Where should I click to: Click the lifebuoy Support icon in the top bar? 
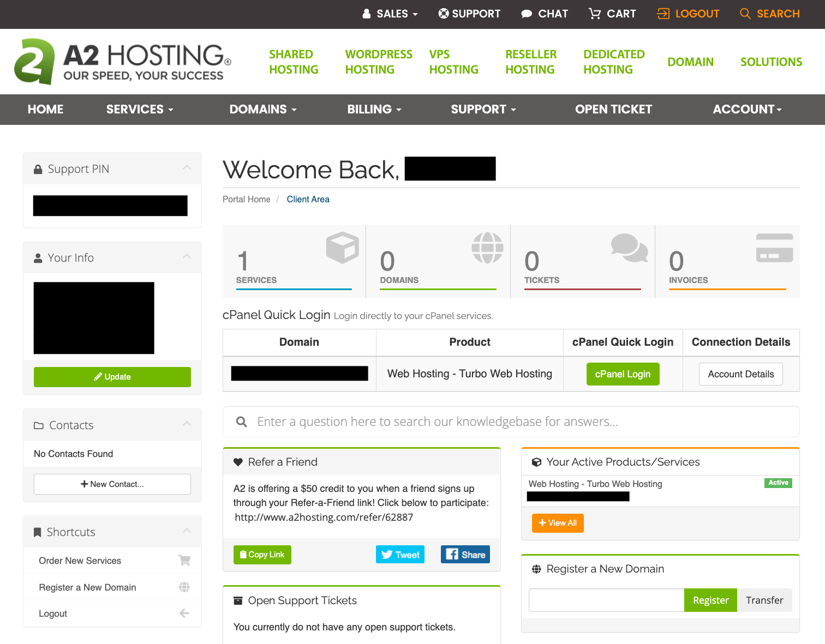(444, 14)
